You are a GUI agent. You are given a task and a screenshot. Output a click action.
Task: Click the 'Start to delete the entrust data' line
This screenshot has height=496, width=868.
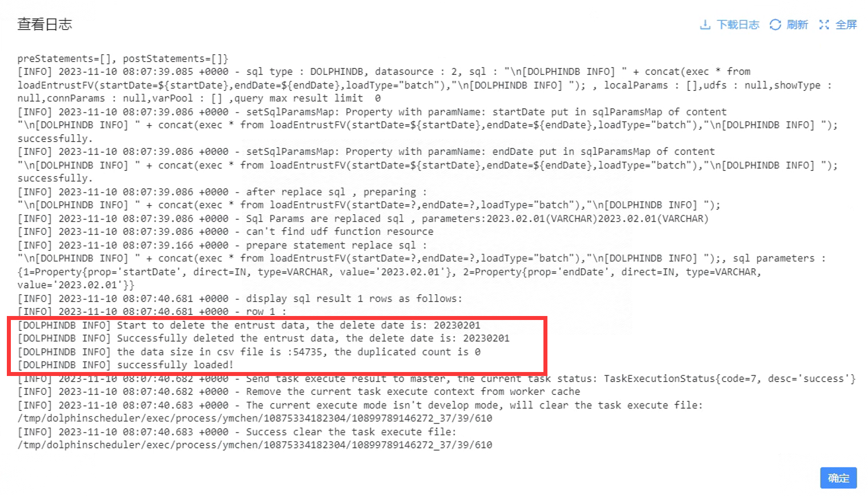pyautogui.click(x=249, y=325)
